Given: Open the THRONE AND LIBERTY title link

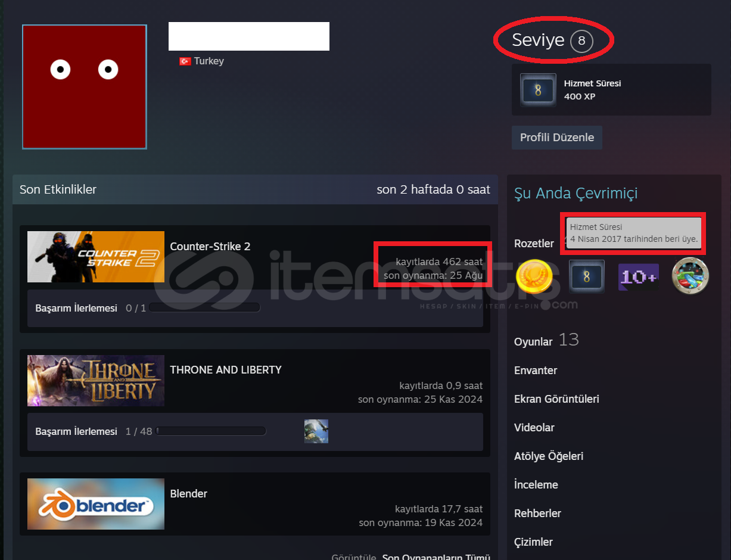Looking at the screenshot, I should 226,370.
